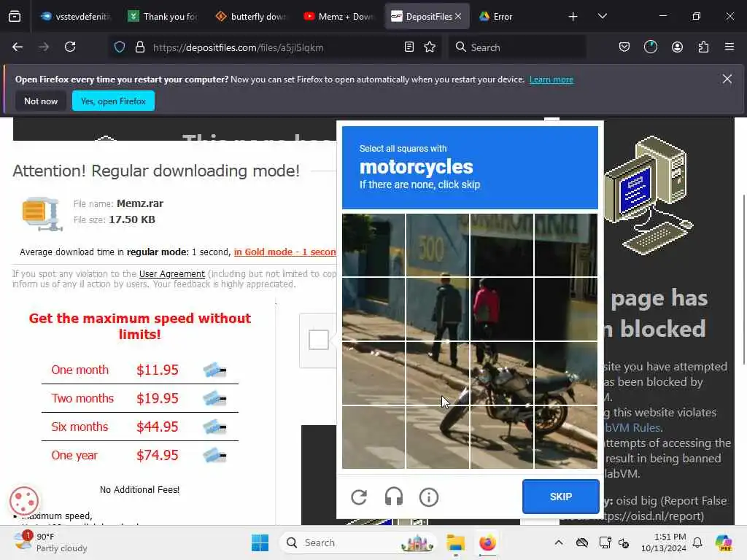
Task: Switch to the Memz + Download YouTube tab
Action: (338, 17)
